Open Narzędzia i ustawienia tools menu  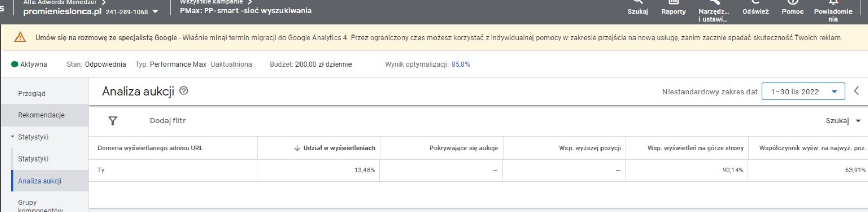click(x=713, y=4)
